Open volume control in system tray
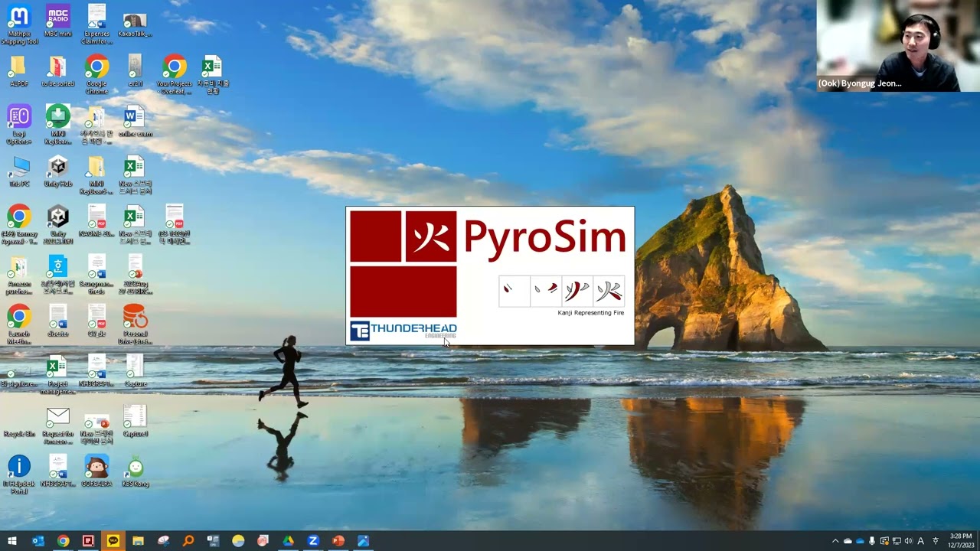Image resolution: width=980 pixels, height=551 pixels. point(909,541)
